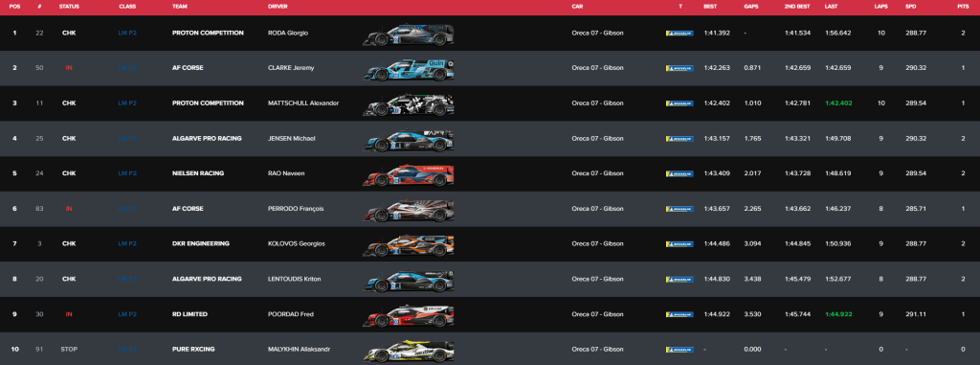Click the Michelin tyre icon in Kolovos row
980x365 pixels.
point(679,244)
